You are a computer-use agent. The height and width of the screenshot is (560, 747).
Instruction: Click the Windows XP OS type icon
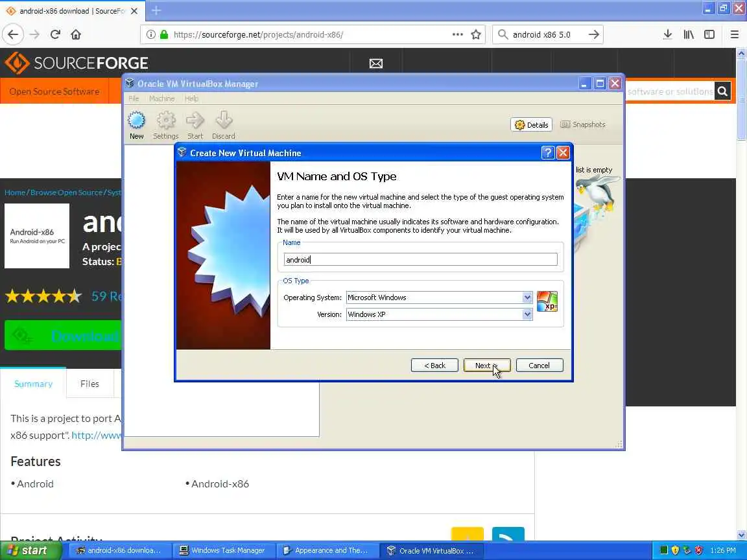547,301
